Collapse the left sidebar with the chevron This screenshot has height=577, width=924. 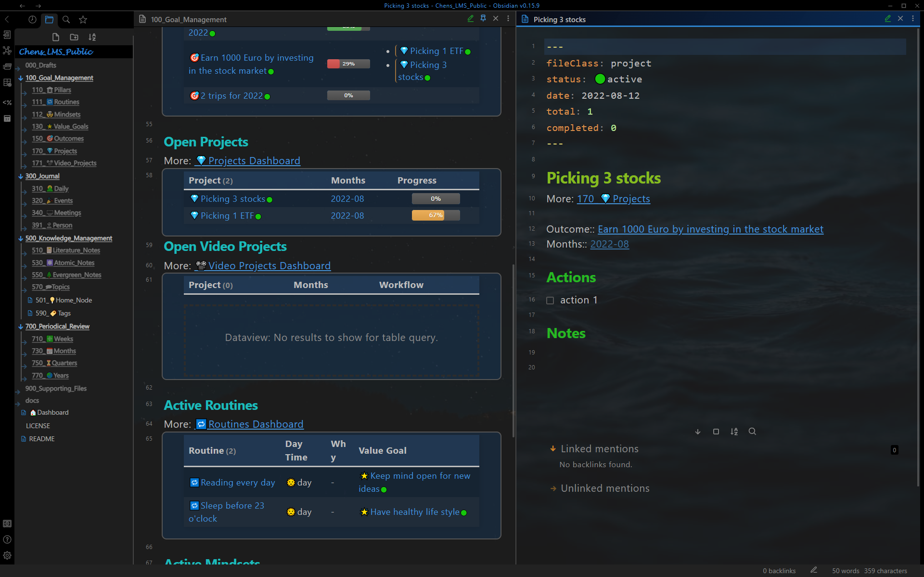click(7, 20)
